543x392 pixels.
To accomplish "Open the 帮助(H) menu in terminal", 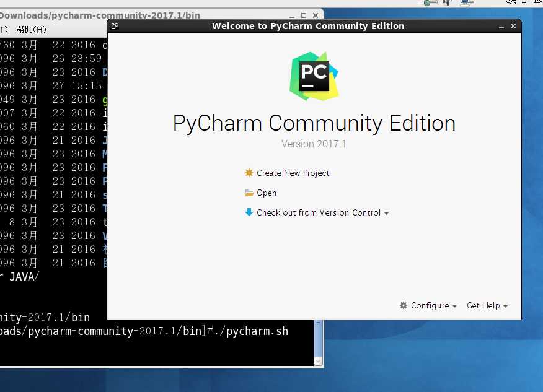I will pyautogui.click(x=31, y=30).
